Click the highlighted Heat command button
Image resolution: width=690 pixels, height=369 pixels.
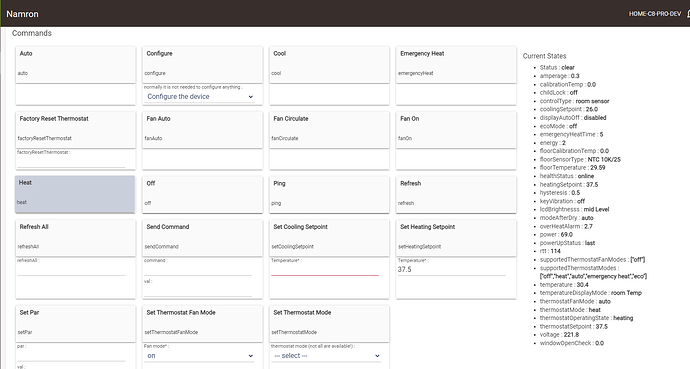point(75,194)
